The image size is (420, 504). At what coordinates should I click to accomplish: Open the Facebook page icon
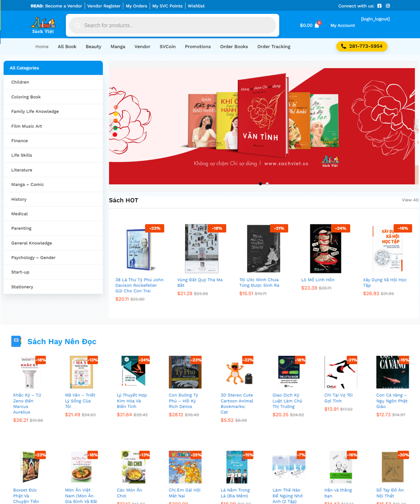coord(379,6)
